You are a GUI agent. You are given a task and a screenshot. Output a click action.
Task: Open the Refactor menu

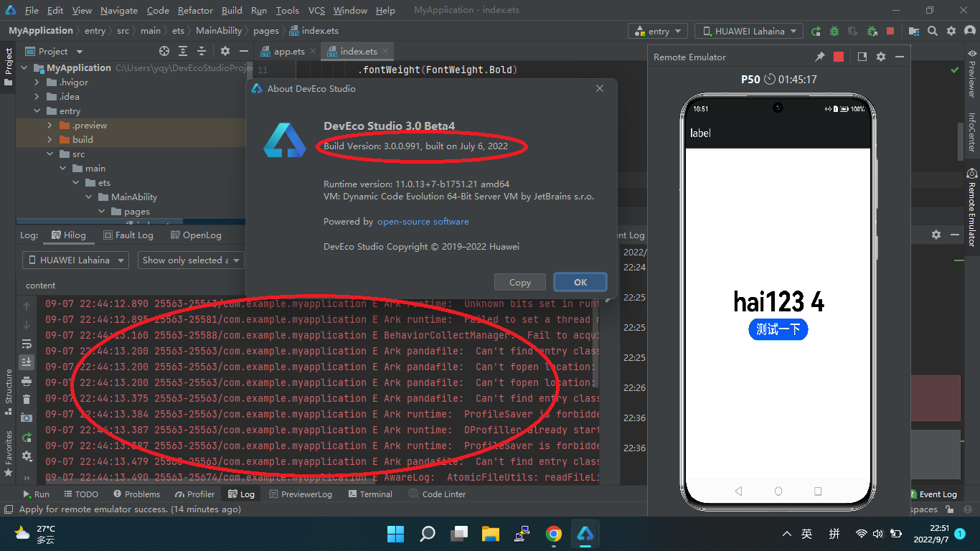[x=195, y=10]
